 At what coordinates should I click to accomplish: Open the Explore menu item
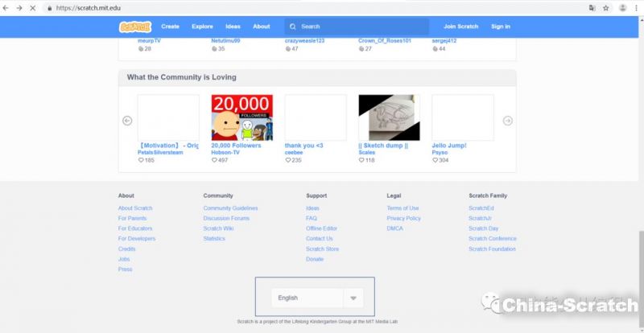pos(202,27)
